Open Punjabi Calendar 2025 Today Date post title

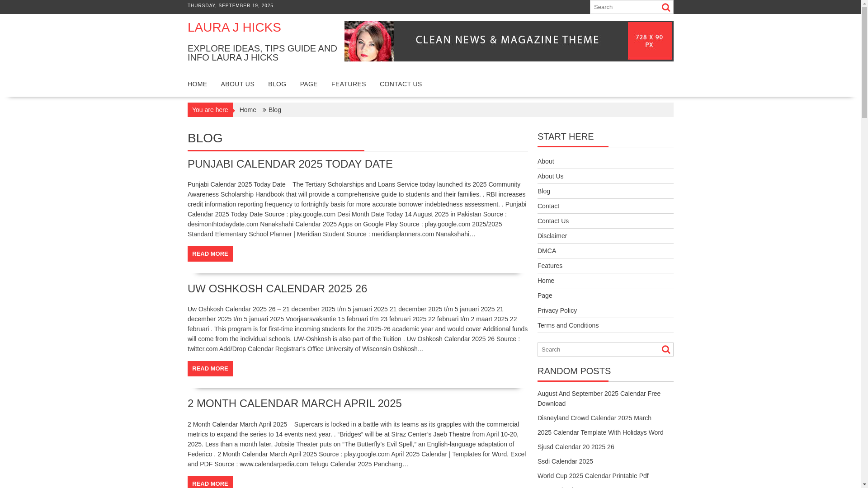pos(290,164)
